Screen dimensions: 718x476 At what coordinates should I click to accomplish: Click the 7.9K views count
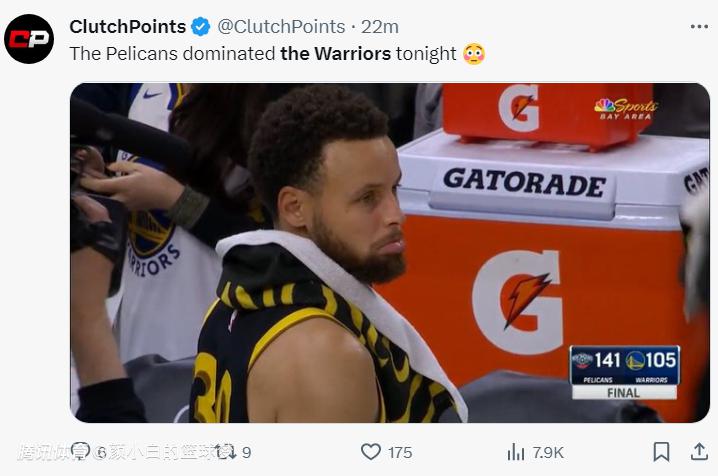tap(548, 453)
